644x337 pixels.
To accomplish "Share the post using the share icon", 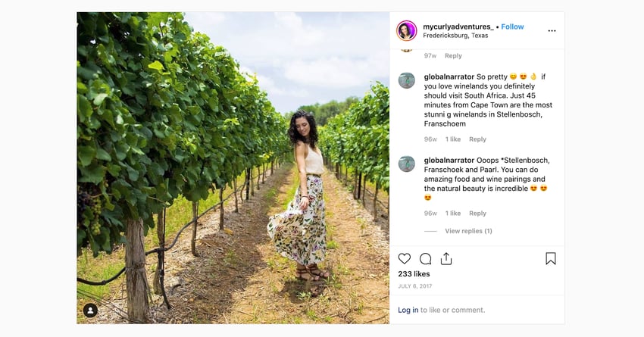I will [x=446, y=258].
